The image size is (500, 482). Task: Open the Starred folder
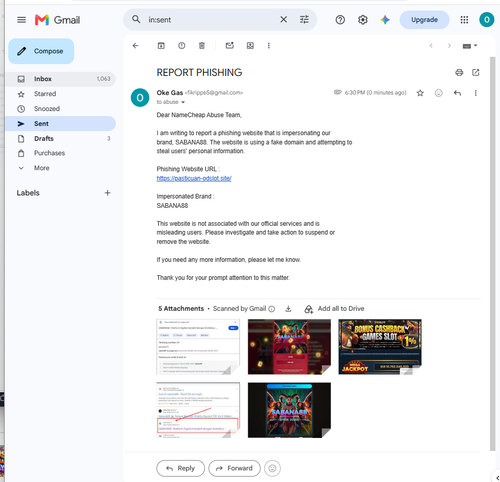(61, 94)
